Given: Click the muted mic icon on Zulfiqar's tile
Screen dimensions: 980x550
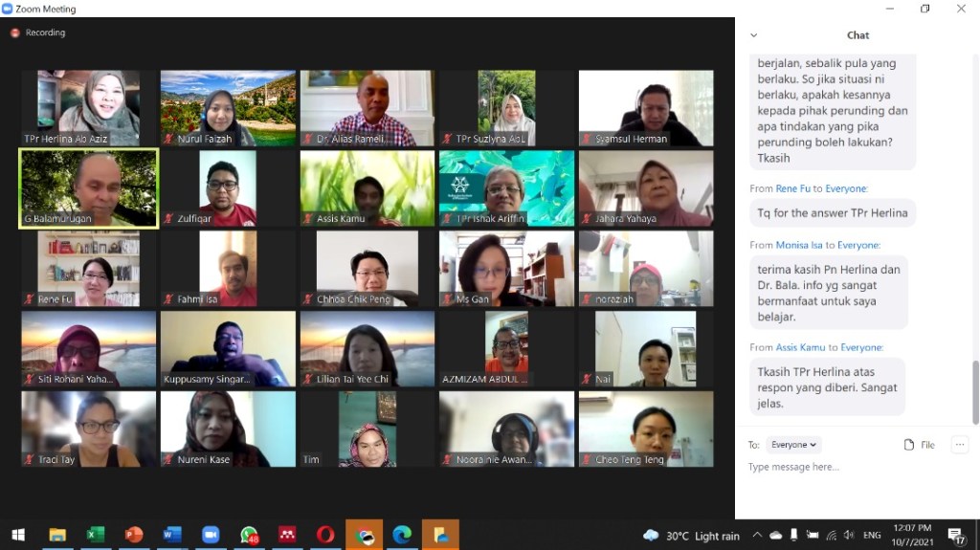Looking at the screenshot, I should [x=168, y=220].
